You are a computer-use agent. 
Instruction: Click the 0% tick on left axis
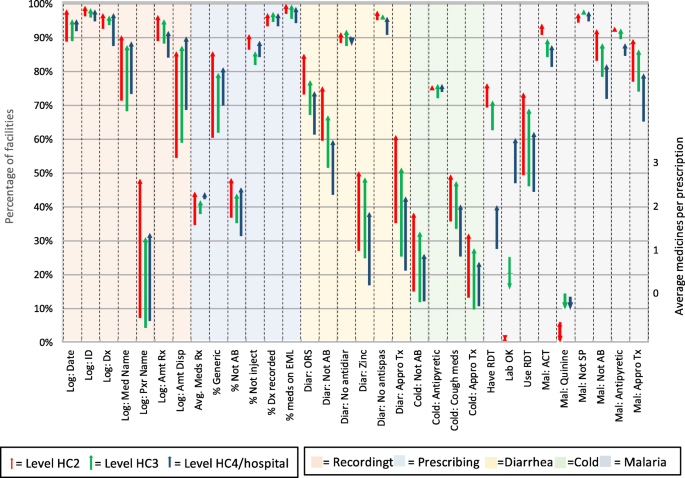click(45, 343)
